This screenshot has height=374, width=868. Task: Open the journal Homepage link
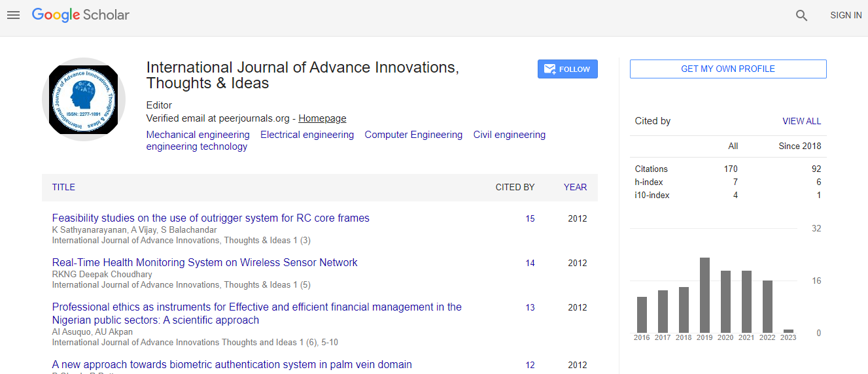322,118
